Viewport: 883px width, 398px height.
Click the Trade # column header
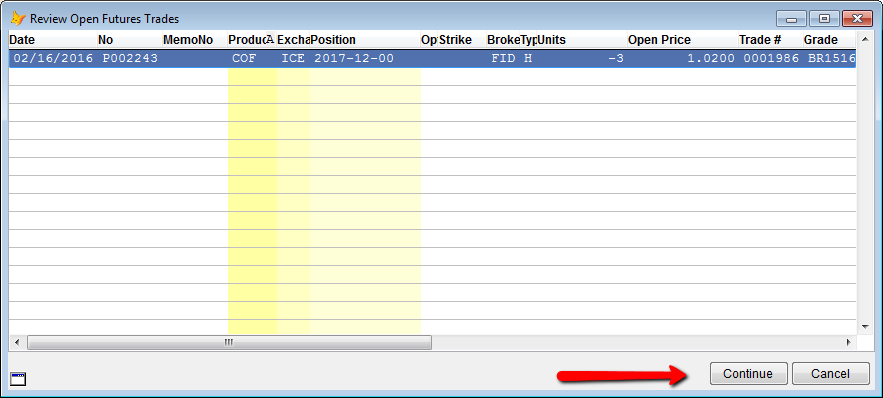[770, 40]
